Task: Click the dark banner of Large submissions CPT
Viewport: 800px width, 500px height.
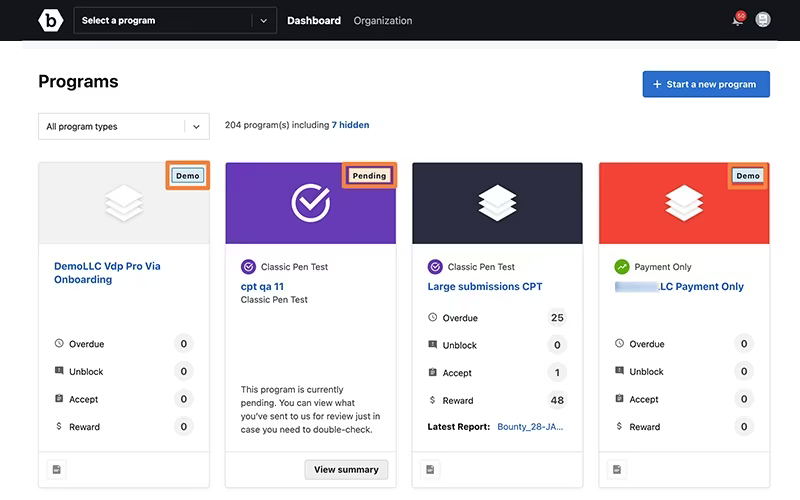Action: coord(497,203)
